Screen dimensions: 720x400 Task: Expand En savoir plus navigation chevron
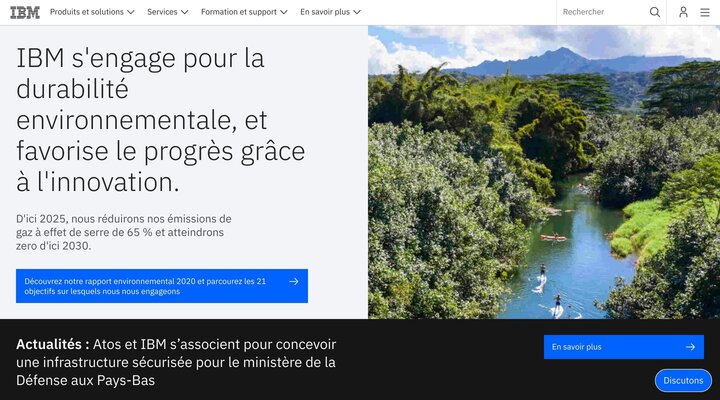(357, 12)
